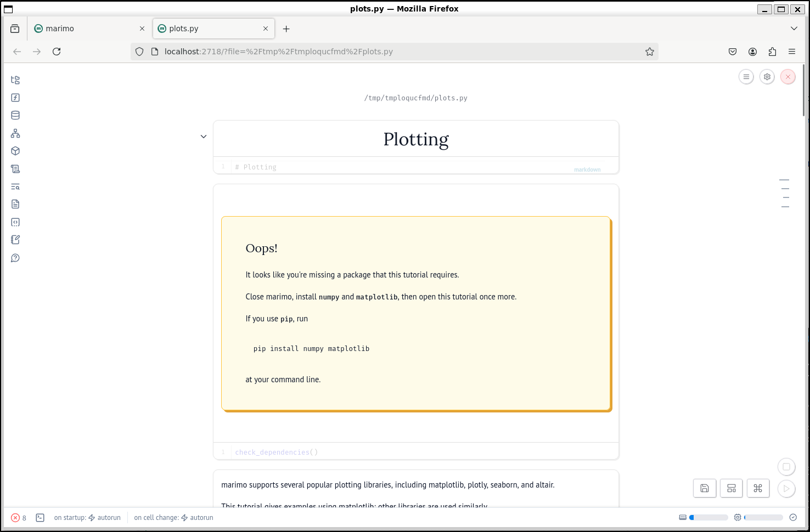Run all stale cells play button

click(786, 488)
